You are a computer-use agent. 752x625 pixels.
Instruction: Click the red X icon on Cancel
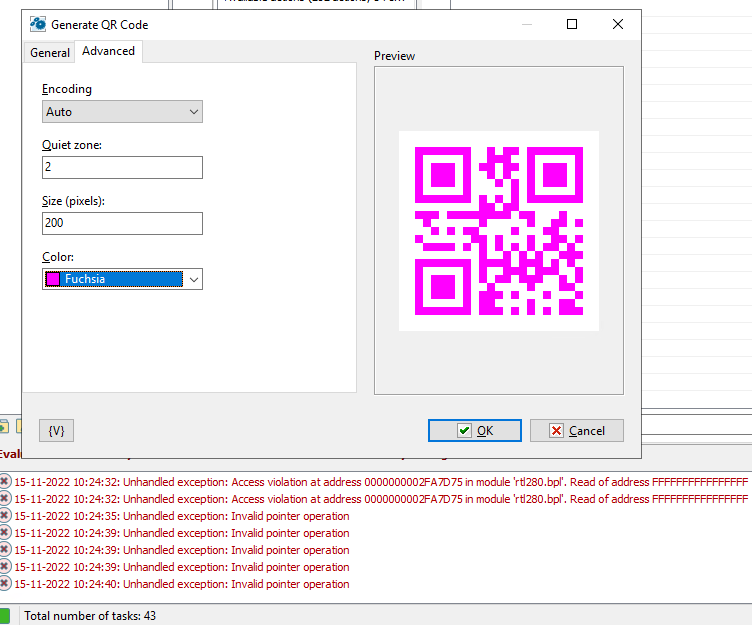coord(556,431)
